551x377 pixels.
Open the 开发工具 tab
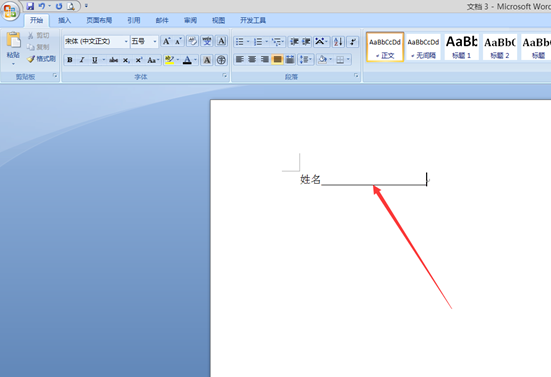[253, 20]
